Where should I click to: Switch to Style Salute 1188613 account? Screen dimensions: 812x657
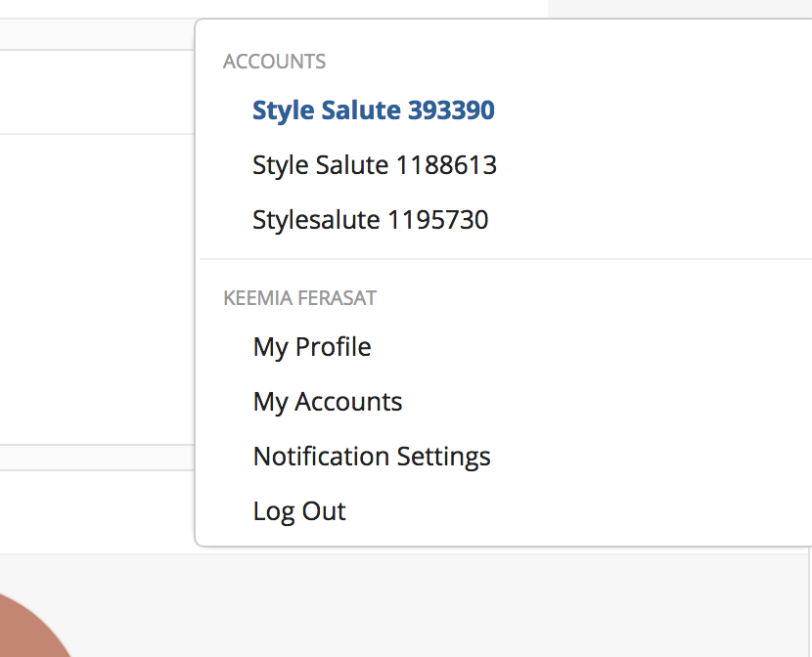tap(375, 165)
